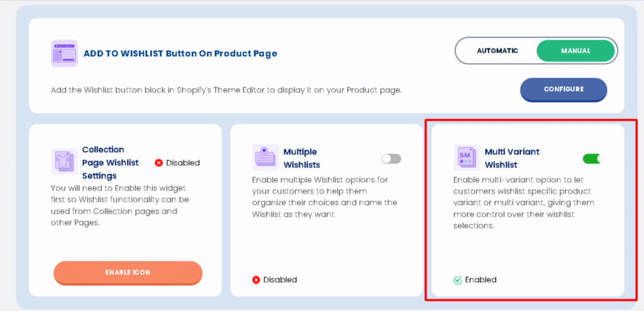The height and width of the screenshot is (311, 644).
Task: Click the Multiple Wishlists description paragraph
Action: [321, 196]
